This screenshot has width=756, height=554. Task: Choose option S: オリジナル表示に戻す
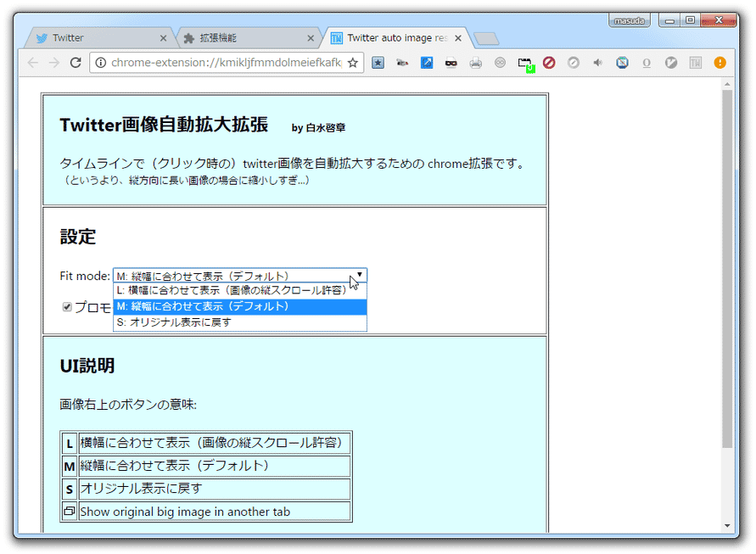tap(240, 322)
